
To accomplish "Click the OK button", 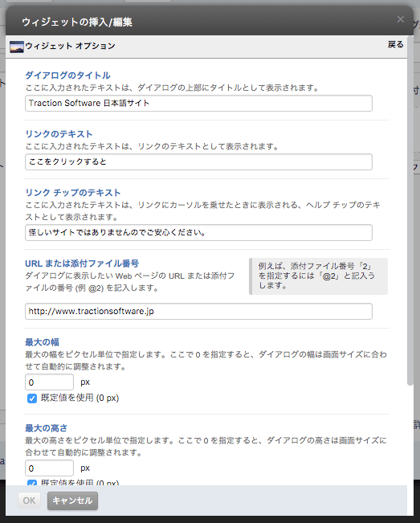I will point(29,501).
